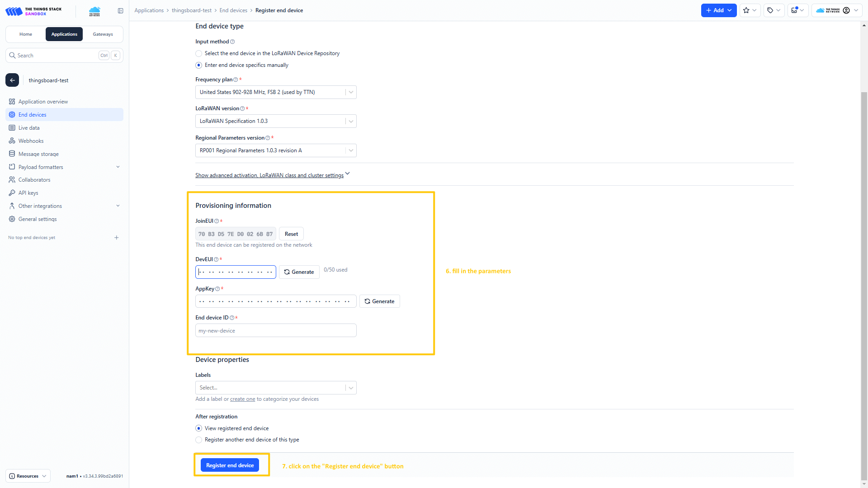
Task: Open the Frequency plan dropdown
Action: [276, 92]
